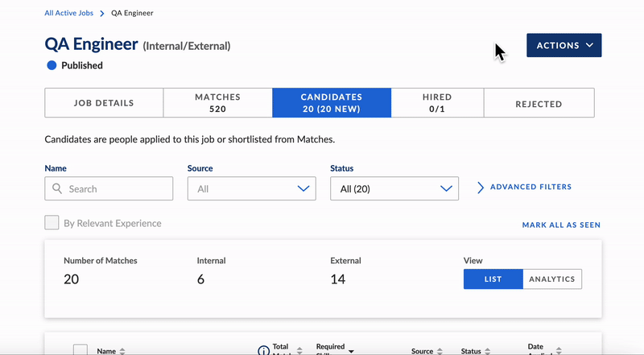This screenshot has width=644, height=355.
Task: Tick the select-all checkbox in table header
Action: click(x=80, y=350)
